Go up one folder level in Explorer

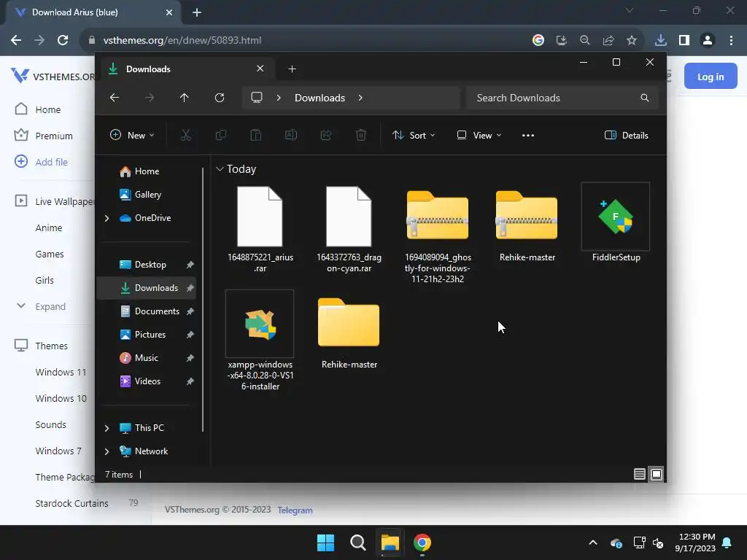185,98
